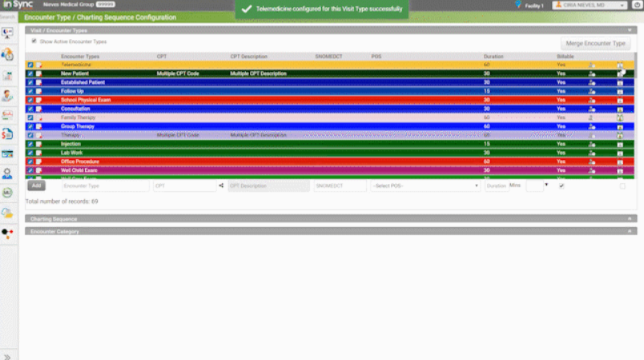Image resolution: width=644 pixels, height=360 pixels.
Task: Open the Select POS dropdown
Action: coord(425,186)
